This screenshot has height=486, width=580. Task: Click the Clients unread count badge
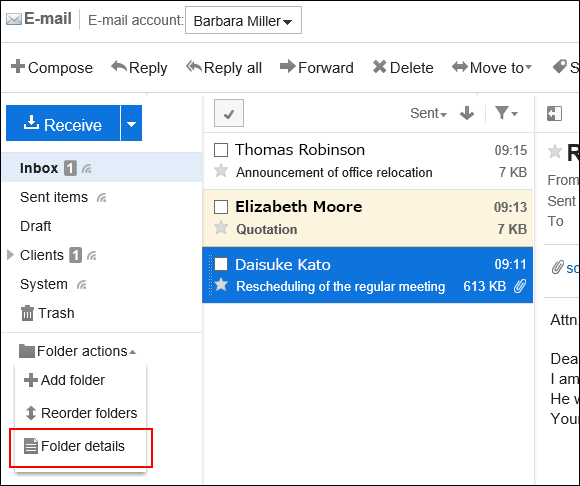click(75, 255)
